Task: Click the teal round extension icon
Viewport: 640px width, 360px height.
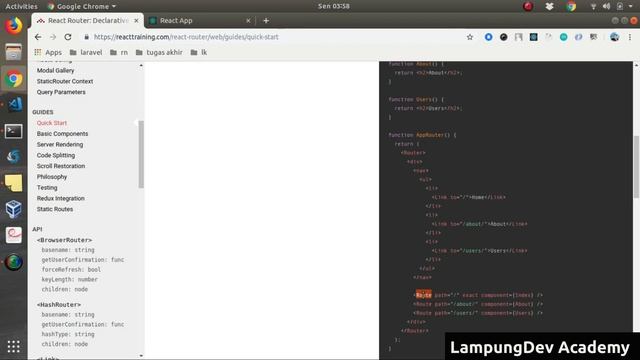Action: 563,37
